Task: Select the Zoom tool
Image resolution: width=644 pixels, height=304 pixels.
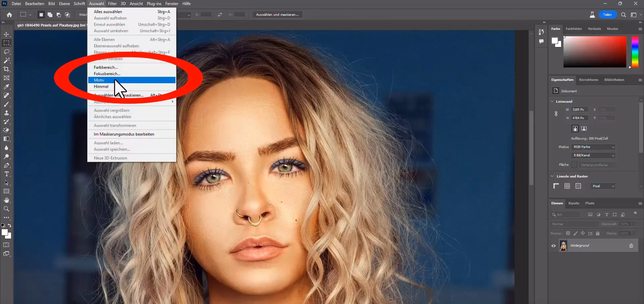Action: pos(6,209)
